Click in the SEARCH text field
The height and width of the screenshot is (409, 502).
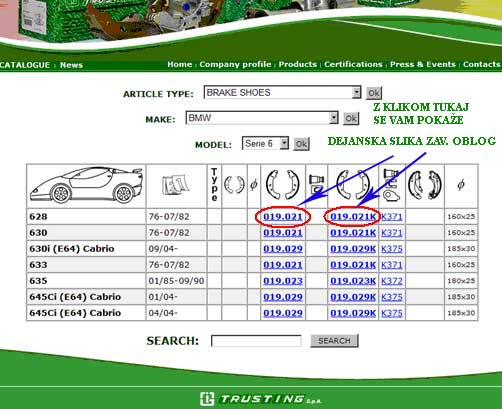(x=256, y=341)
